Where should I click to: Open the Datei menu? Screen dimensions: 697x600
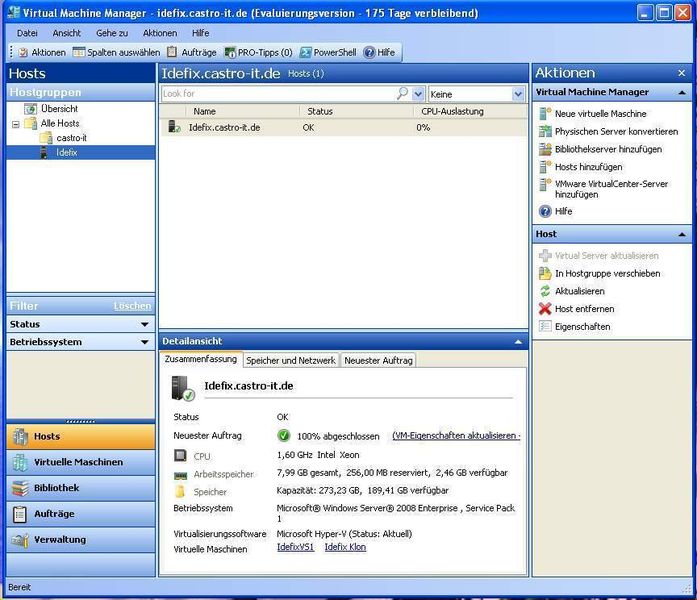pos(27,33)
